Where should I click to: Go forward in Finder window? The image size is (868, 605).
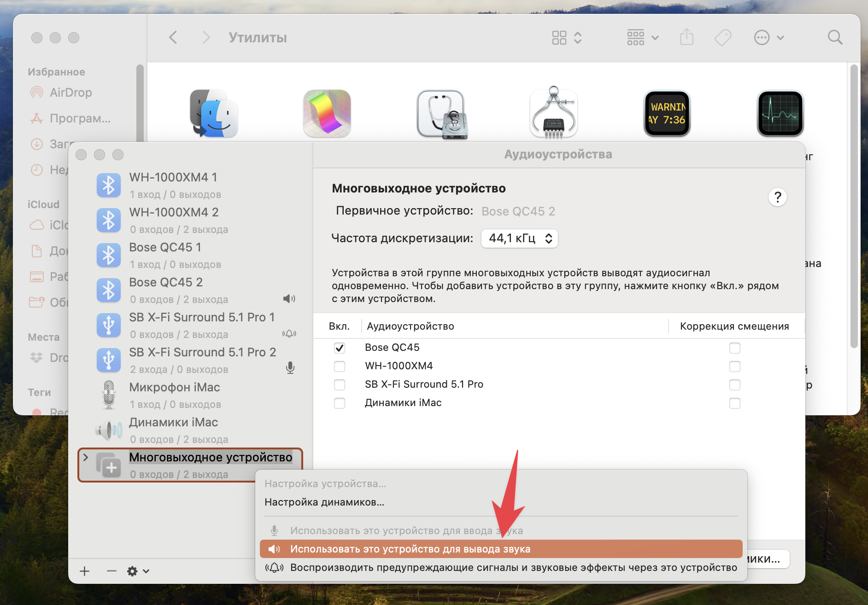(x=206, y=37)
